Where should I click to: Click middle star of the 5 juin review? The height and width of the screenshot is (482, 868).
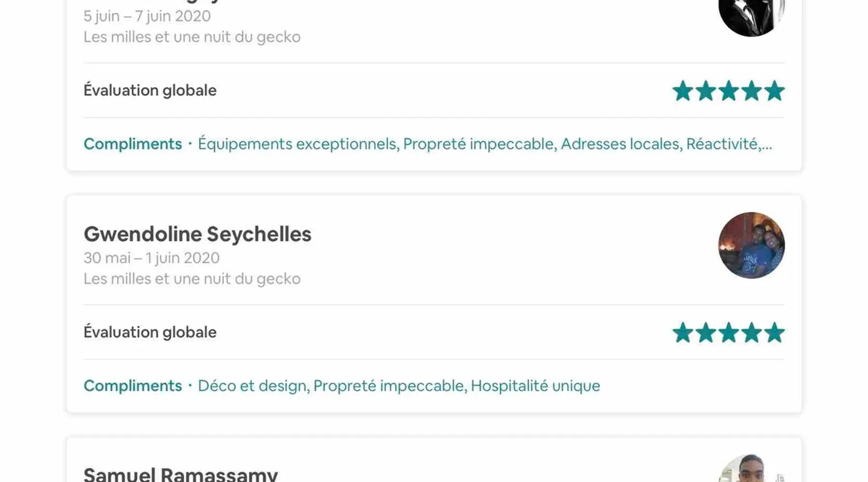pyautogui.click(x=729, y=91)
